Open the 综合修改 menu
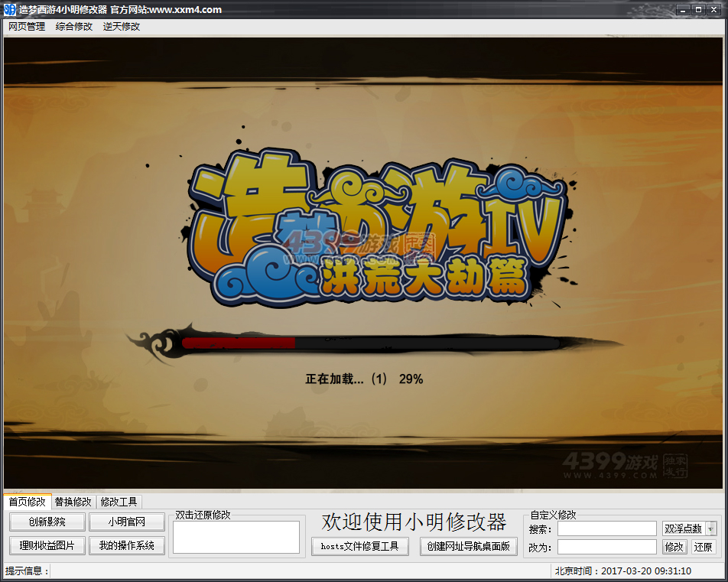 pos(74,27)
